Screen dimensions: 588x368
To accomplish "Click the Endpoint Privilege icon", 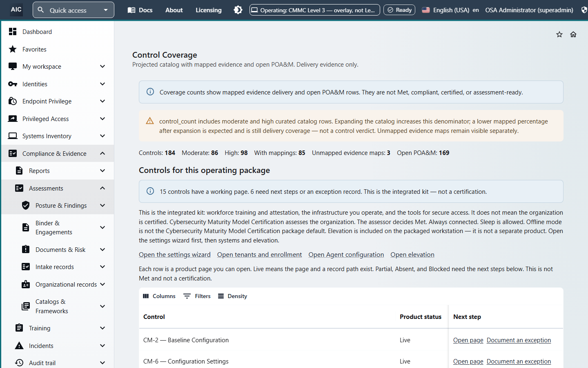I will 13,101.
